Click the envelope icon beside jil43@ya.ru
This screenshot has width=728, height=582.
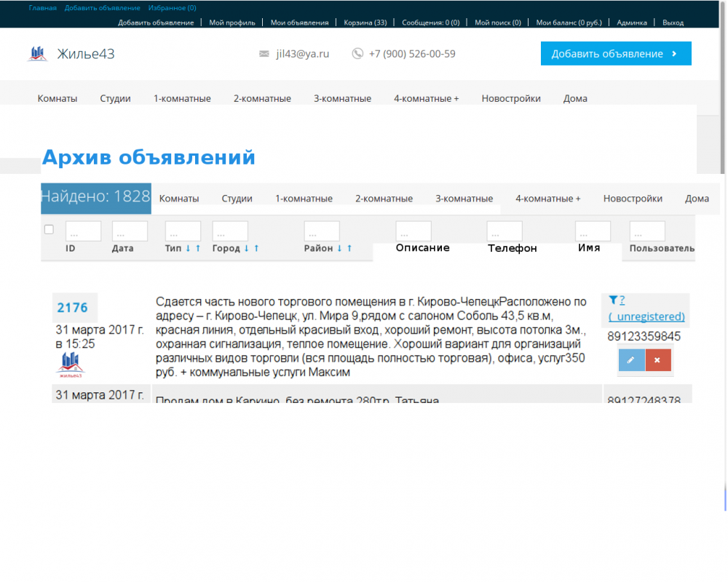pyautogui.click(x=264, y=54)
